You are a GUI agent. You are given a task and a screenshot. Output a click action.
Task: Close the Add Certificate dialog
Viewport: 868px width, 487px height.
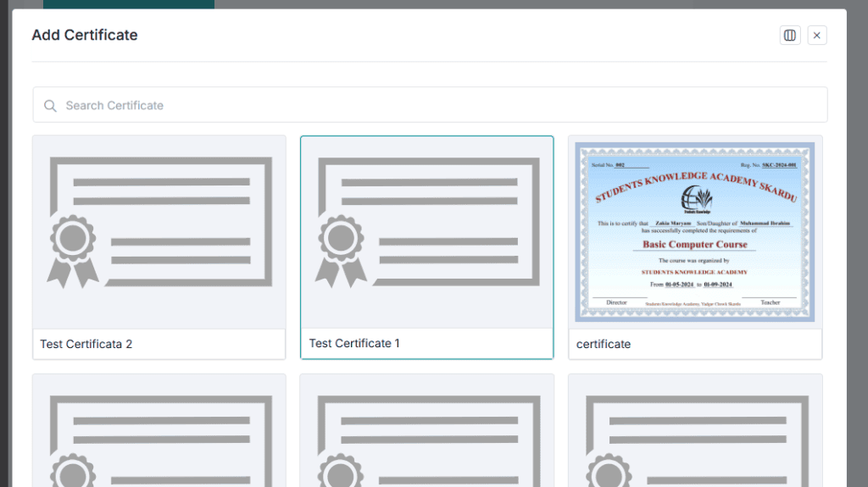(816, 36)
